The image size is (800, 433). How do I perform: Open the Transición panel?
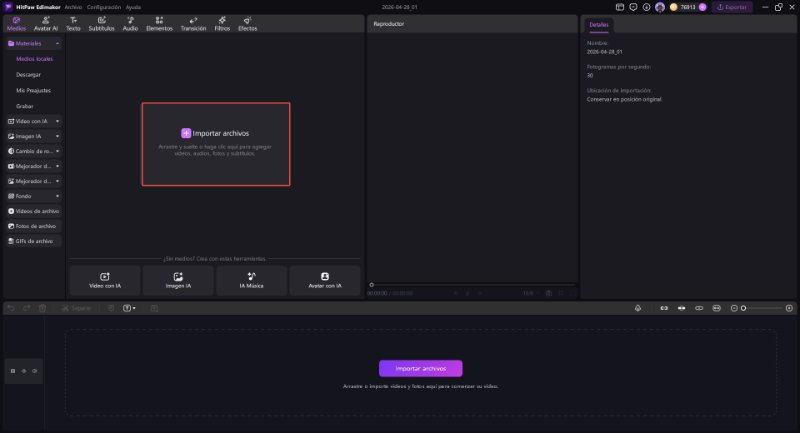coord(193,24)
